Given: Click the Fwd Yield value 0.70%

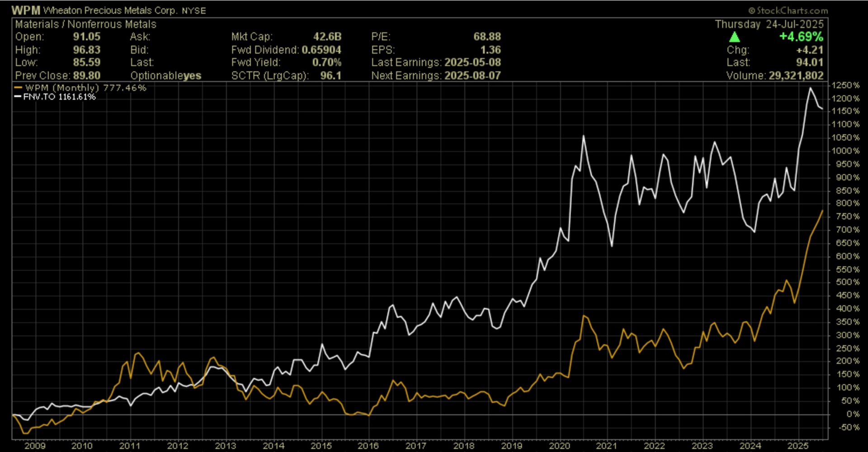Looking at the screenshot, I should (327, 62).
